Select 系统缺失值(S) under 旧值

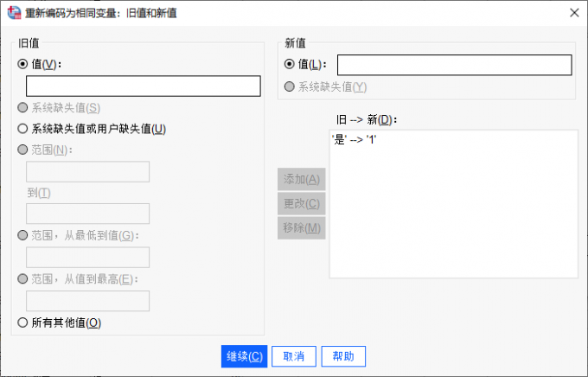[22, 108]
